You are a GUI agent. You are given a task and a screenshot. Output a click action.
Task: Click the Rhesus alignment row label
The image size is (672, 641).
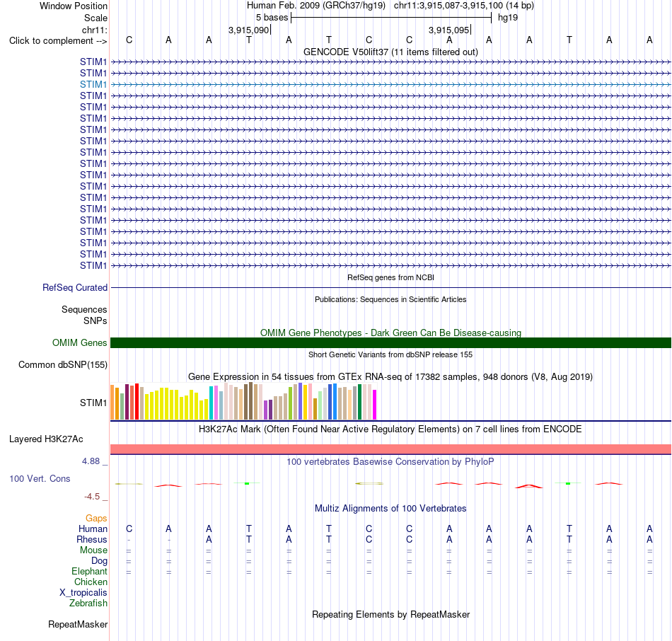point(92,539)
